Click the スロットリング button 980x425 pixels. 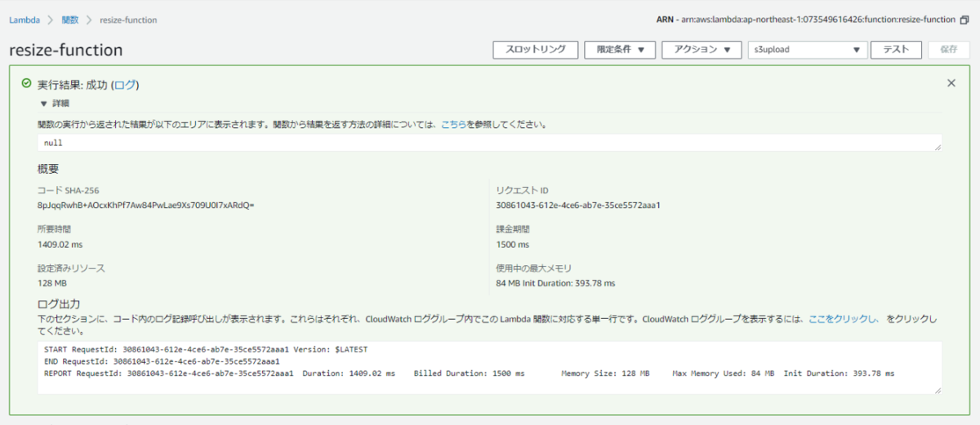536,50
